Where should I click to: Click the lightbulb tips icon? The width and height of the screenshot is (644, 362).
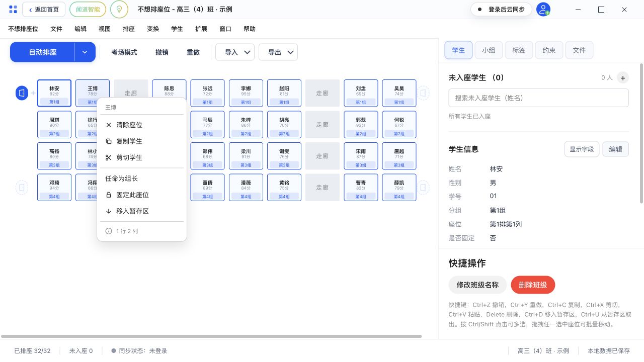(x=119, y=10)
